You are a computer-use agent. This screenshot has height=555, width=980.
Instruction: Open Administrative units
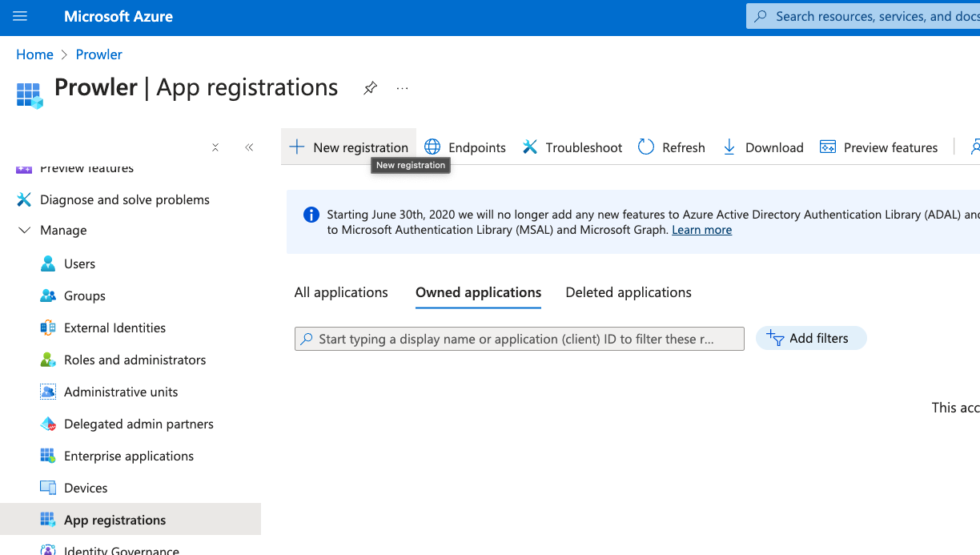(121, 392)
